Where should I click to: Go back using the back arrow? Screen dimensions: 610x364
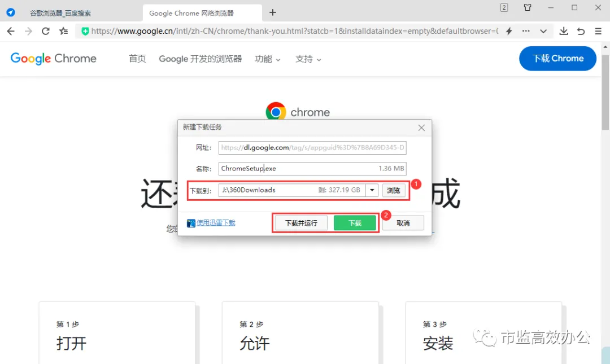[11, 31]
